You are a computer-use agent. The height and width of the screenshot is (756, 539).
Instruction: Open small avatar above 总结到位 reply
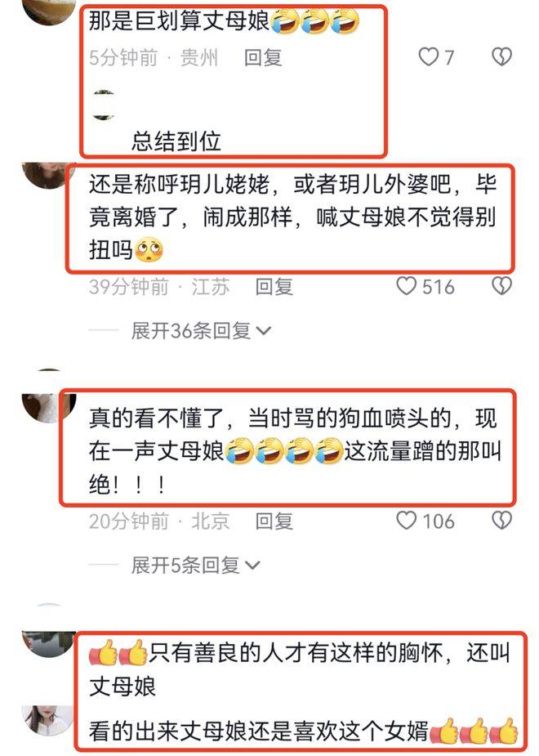coord(104,105)
